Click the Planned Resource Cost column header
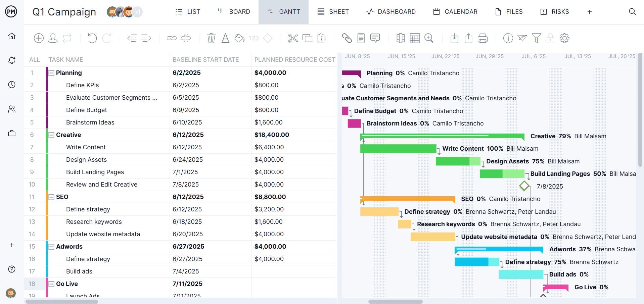 click(x=294, y=60)
